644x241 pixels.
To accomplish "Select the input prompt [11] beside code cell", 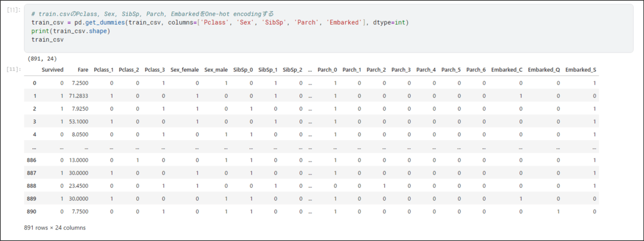I will click(13, 10).
